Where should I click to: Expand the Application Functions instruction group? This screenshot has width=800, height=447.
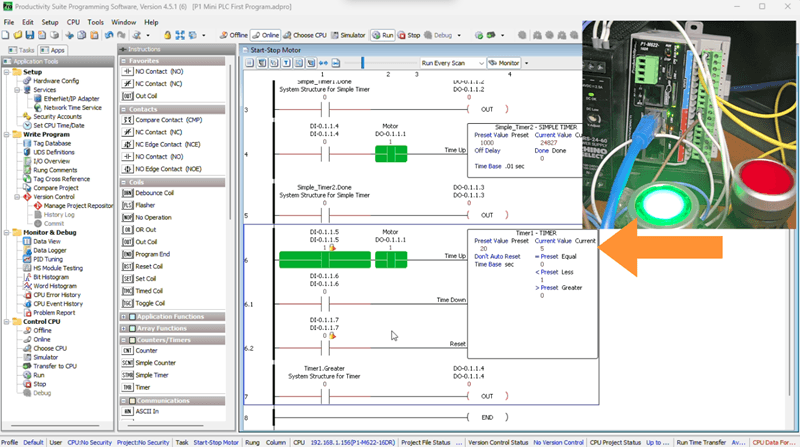coord(124,317)
